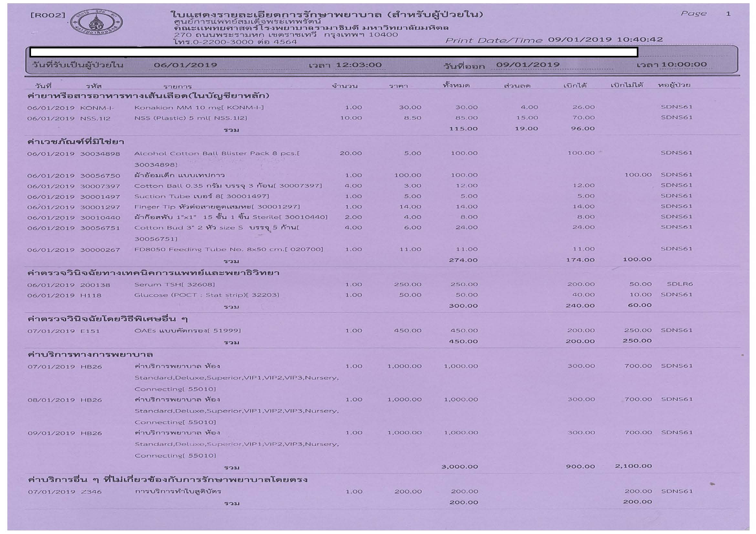Click the 115.00 section subtotal
The width and height of the screenshot is (756, 534).
(463, 128)
